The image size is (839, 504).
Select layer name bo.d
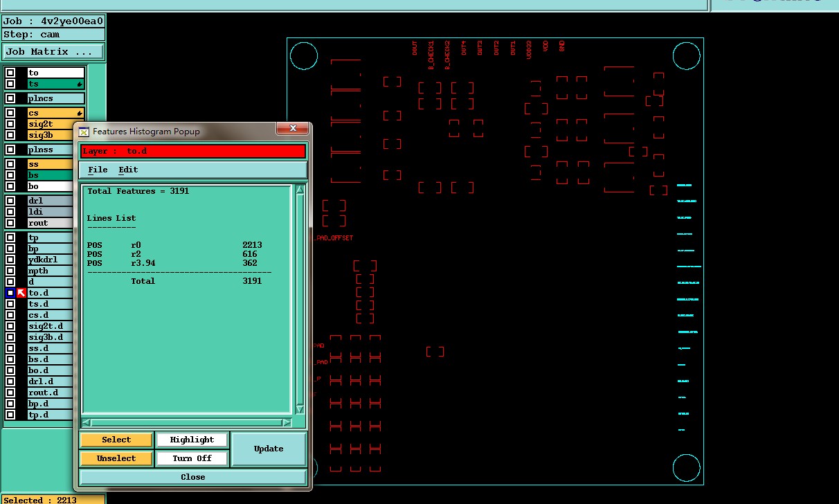pyautogui.click(x=51, y=370)
